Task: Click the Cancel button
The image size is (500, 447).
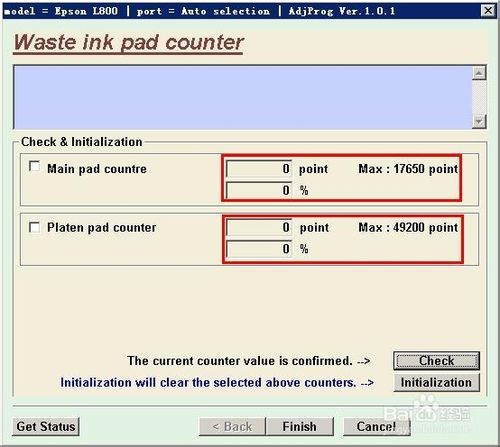Action: (x=376, y=426)
